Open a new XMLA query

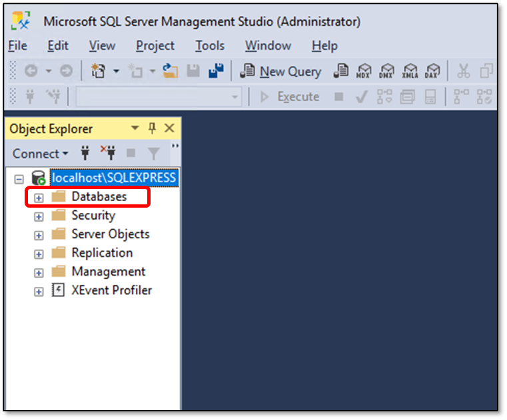point(410,71)
